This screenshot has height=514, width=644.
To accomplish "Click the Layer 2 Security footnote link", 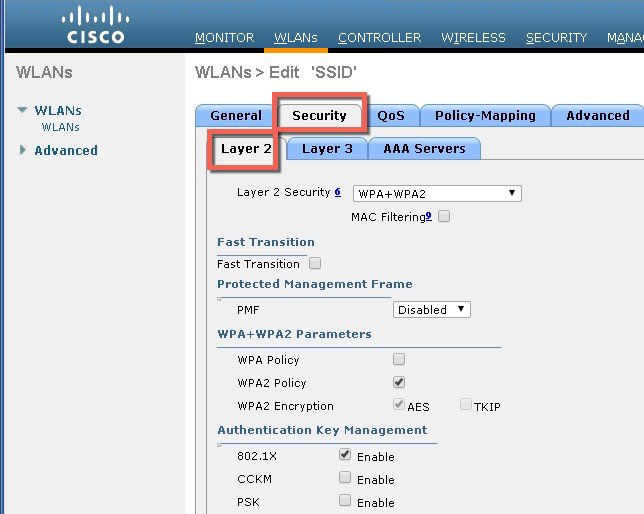I will coord(338,192).
